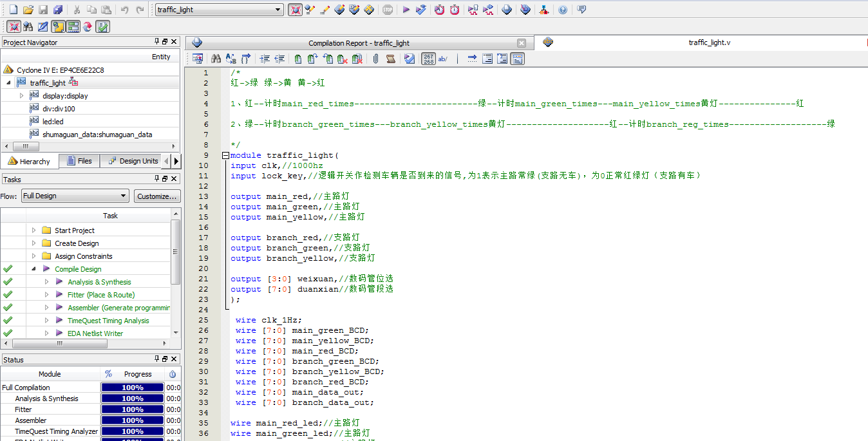Screen dimensions: 868x441
Task: Find matching delimiter braces icon
Action: point(245,59)
